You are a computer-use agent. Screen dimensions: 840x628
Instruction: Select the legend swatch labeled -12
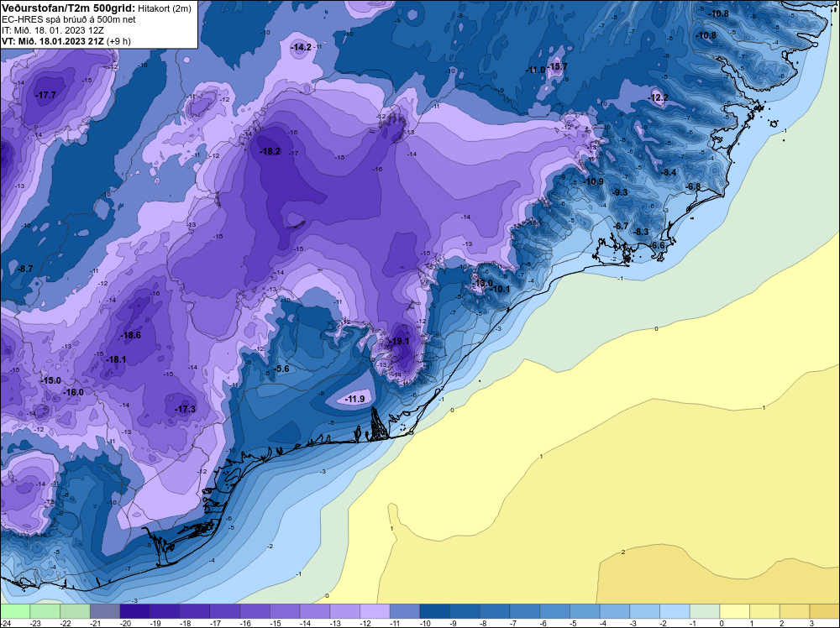coord(375,611)
